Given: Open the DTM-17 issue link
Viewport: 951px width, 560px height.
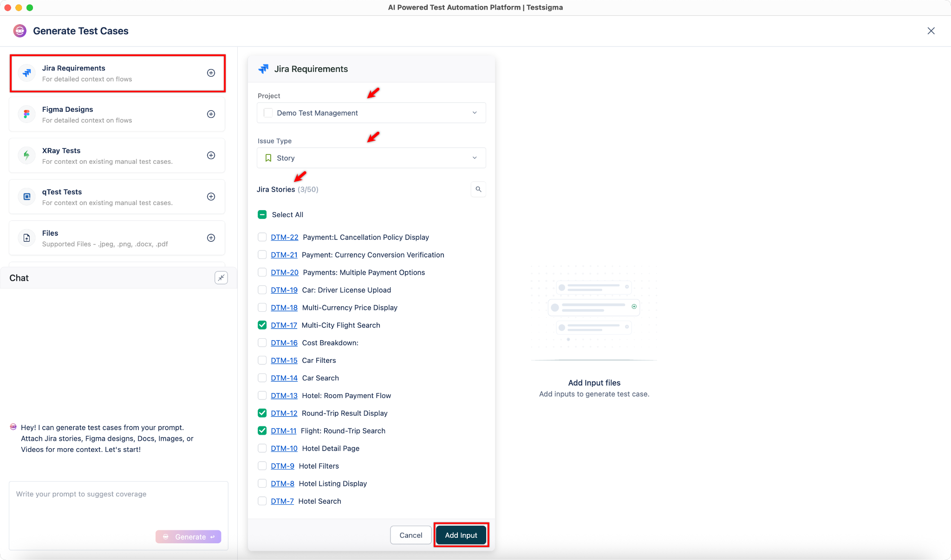Looking at the screenshot, I should [x=284, y=325].
